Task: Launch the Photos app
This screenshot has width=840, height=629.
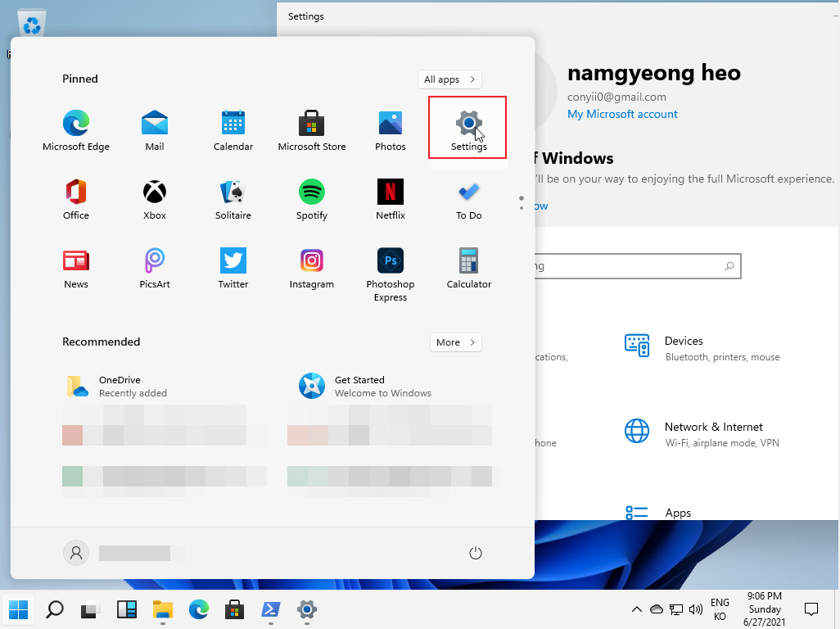Action: point(390,130)
